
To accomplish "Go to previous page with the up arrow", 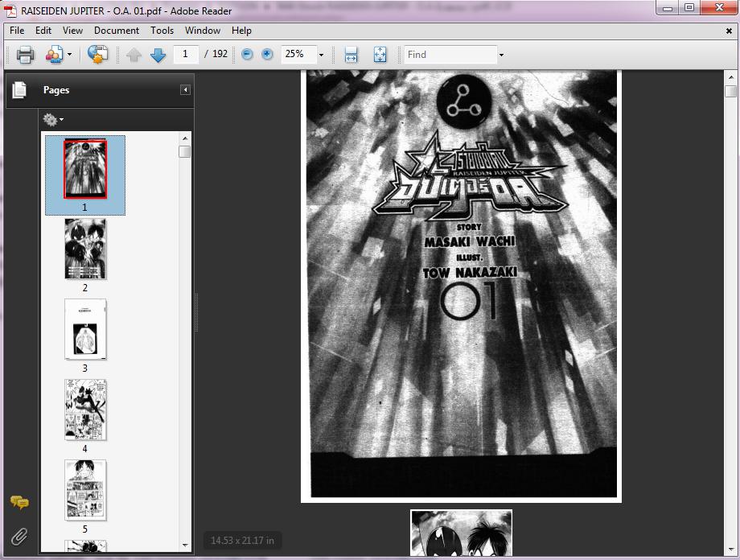I will point(134,55).
